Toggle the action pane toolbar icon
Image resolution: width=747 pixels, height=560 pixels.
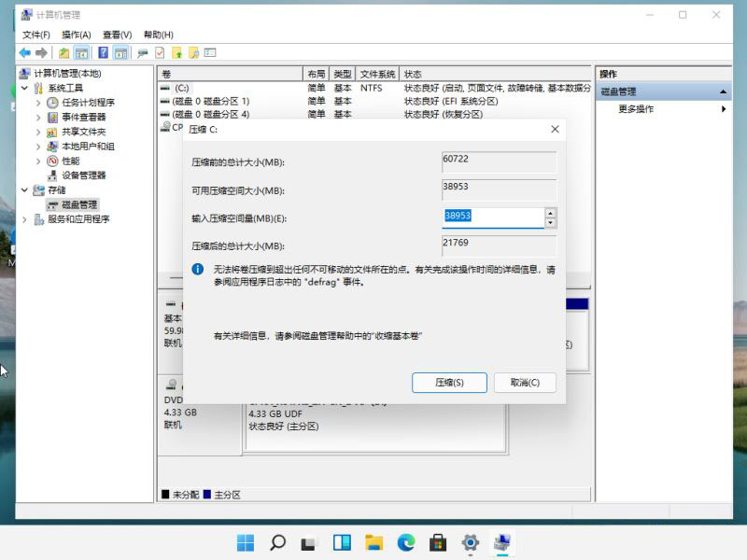[x=120, y=52]
